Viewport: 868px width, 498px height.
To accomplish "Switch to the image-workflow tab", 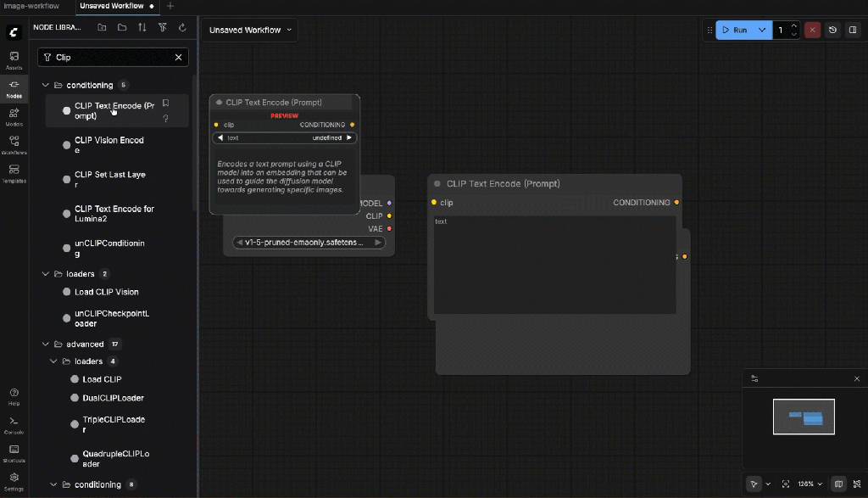I will coord(34,6).
